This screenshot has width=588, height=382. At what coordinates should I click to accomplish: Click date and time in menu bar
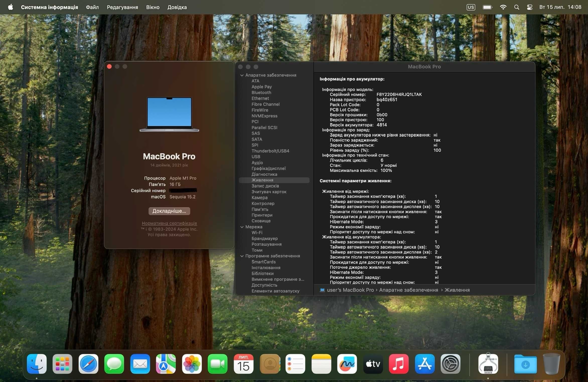(560, 7)
